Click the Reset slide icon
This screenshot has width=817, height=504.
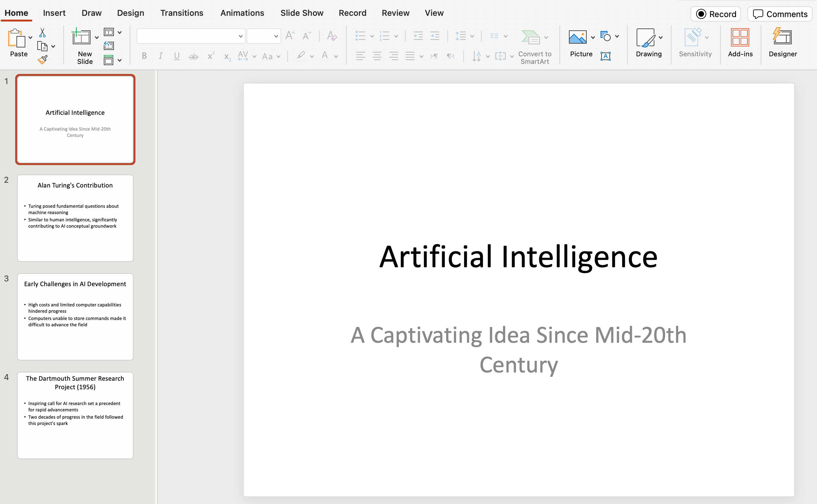click(x=109, y=46)
